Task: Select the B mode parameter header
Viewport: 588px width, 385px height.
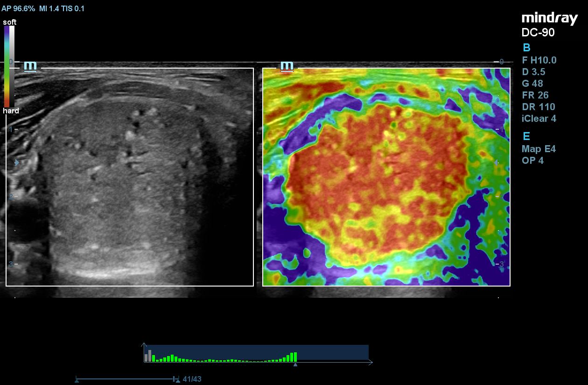Action: pyautogui.click(x=526, y=48)
